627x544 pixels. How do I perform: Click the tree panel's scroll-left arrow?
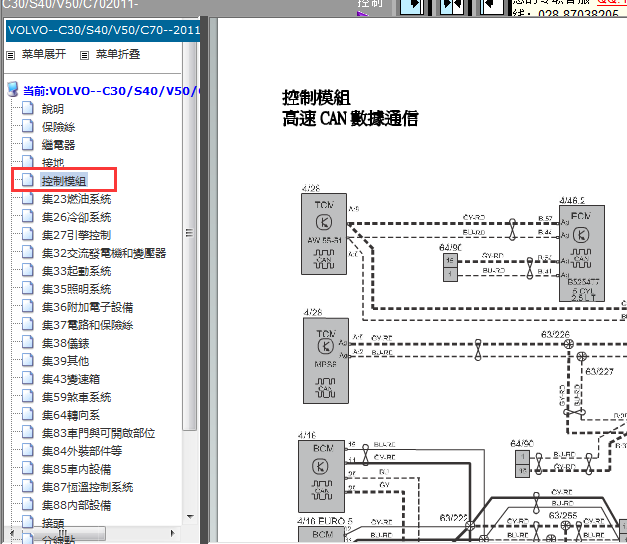click(x=12, y=533)
